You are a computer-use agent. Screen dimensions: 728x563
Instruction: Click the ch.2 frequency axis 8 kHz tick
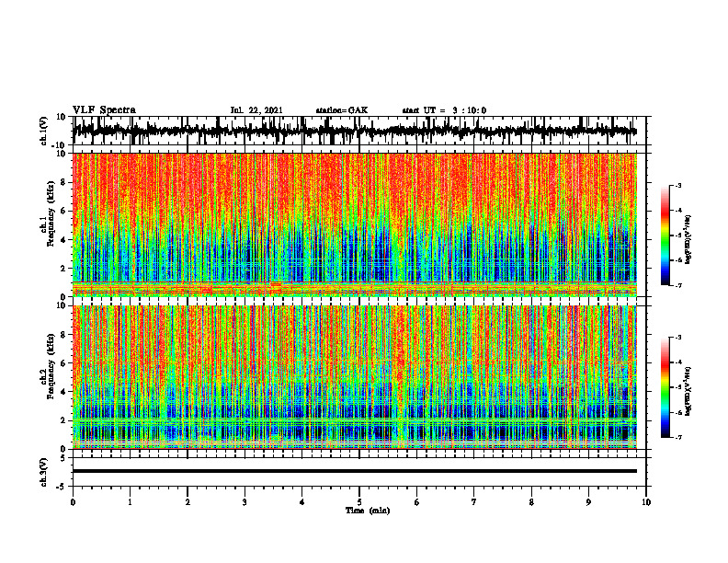(64, 335)
